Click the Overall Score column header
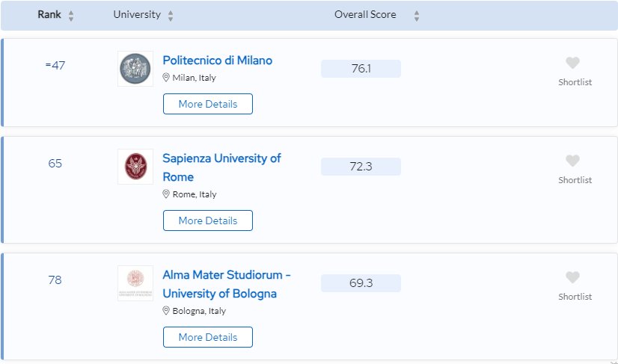618x364 pixels. 365,15
